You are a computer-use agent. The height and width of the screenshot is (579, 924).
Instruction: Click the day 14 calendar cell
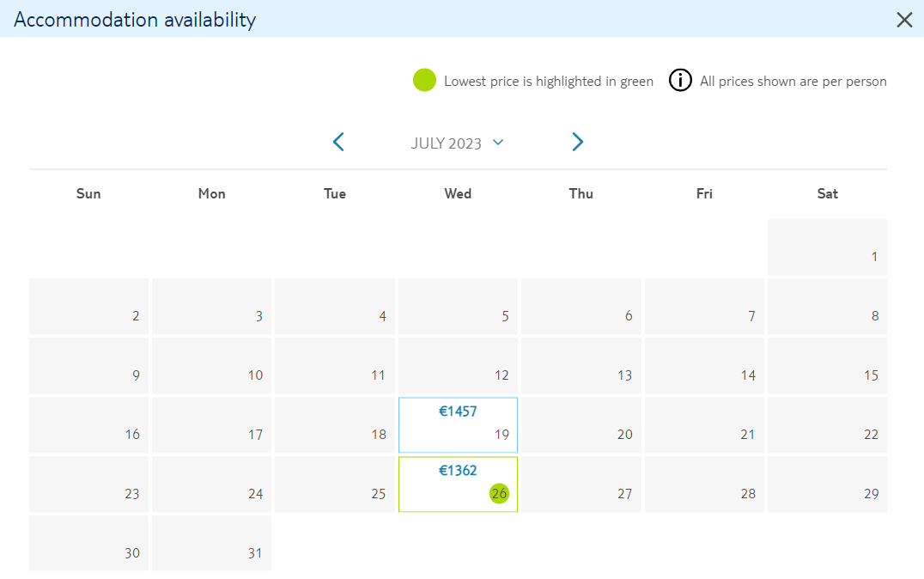tap(704, 366)
